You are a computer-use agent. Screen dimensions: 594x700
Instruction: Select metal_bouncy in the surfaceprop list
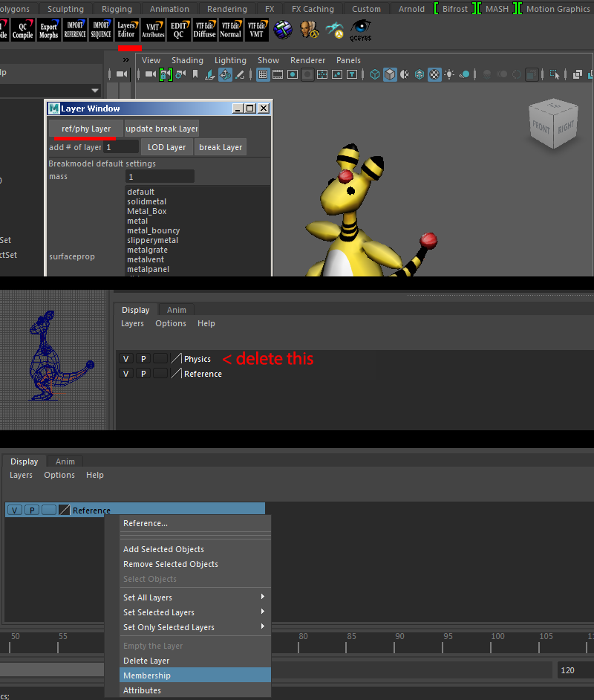tap(154, 231)
